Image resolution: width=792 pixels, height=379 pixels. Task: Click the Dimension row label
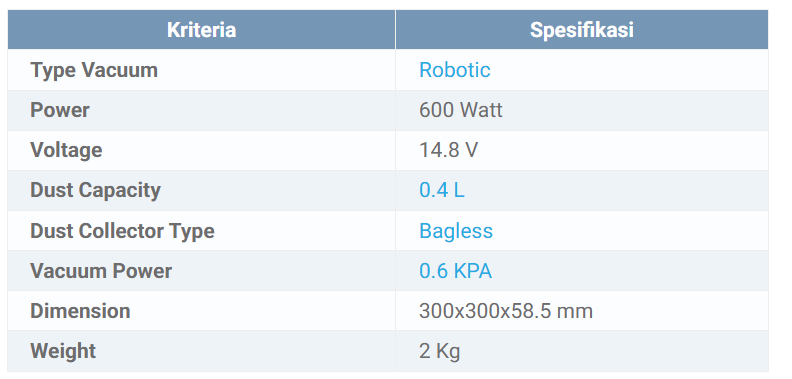tap(80, 311)
